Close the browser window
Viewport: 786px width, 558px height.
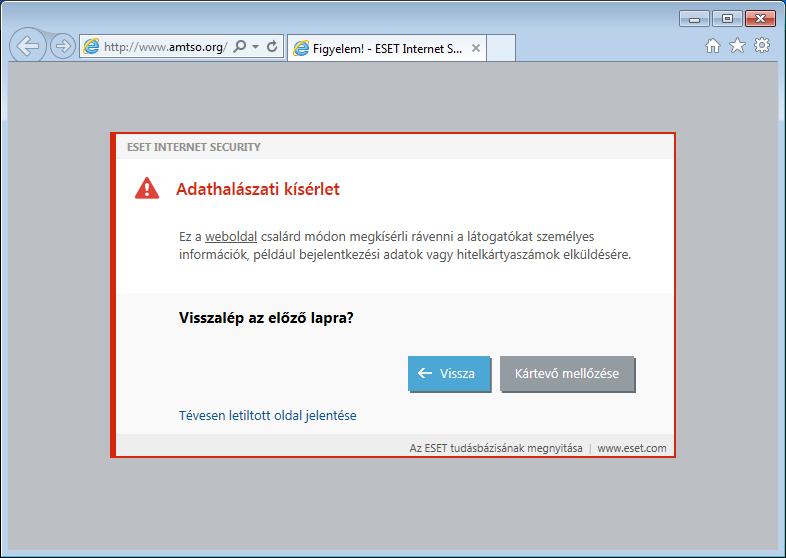[760, 19]
